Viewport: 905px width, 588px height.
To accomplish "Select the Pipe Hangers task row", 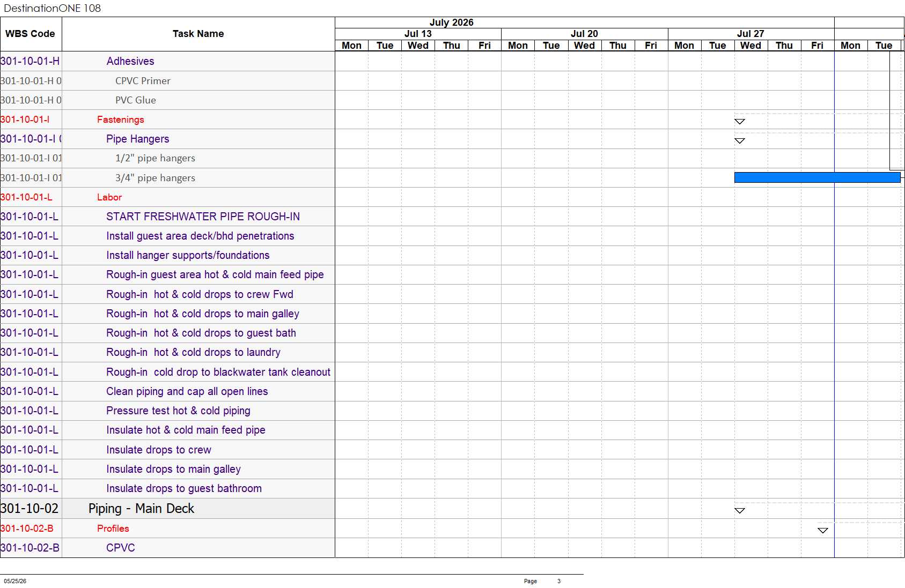I will (167, 139).
